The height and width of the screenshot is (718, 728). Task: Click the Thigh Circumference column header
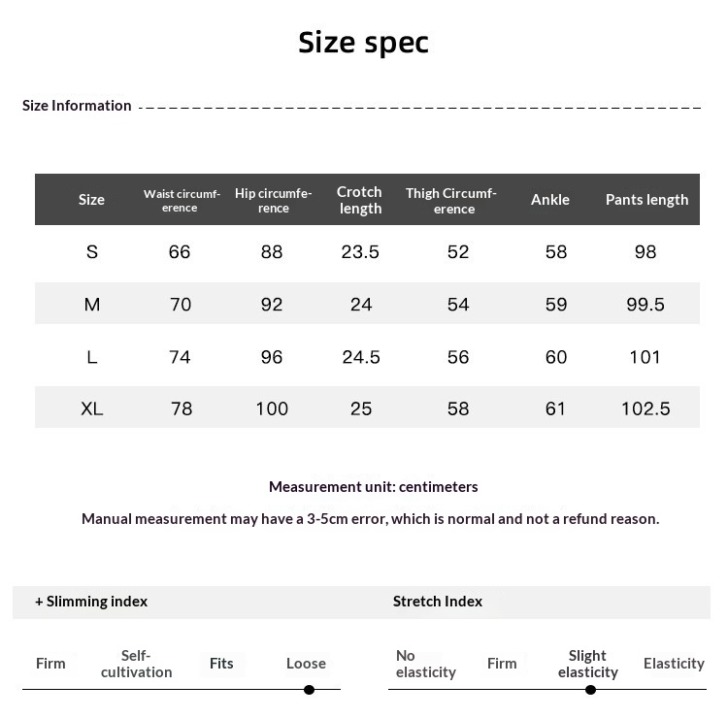[450, 201]
